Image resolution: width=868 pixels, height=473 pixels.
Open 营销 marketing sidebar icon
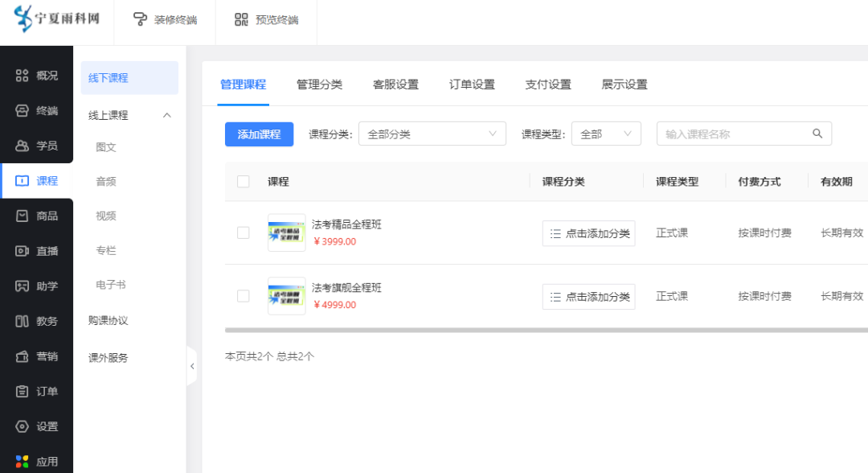coord(22,356)
